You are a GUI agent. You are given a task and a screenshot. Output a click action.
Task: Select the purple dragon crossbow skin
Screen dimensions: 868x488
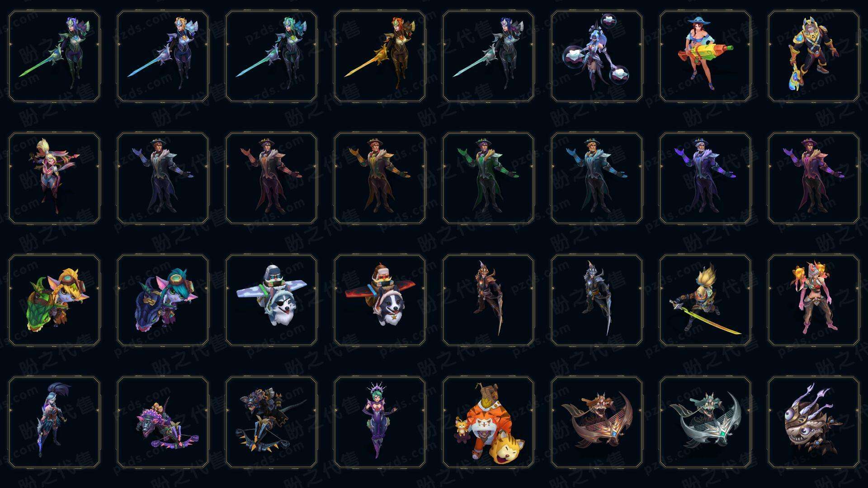pos(163,422)
